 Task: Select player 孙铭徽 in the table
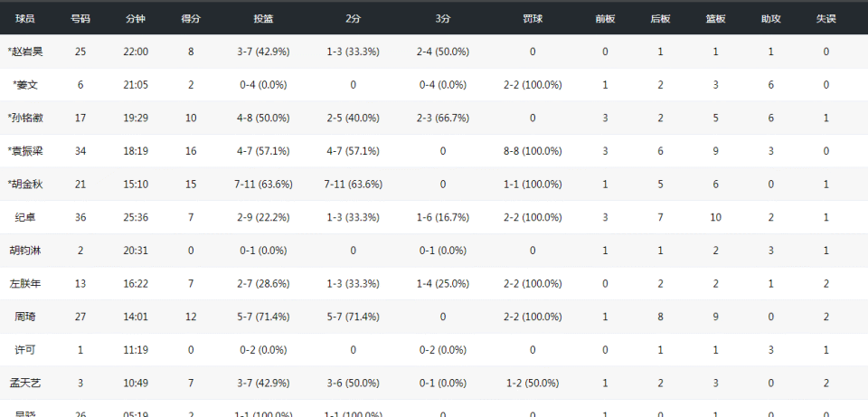click(x=25, y=118)
